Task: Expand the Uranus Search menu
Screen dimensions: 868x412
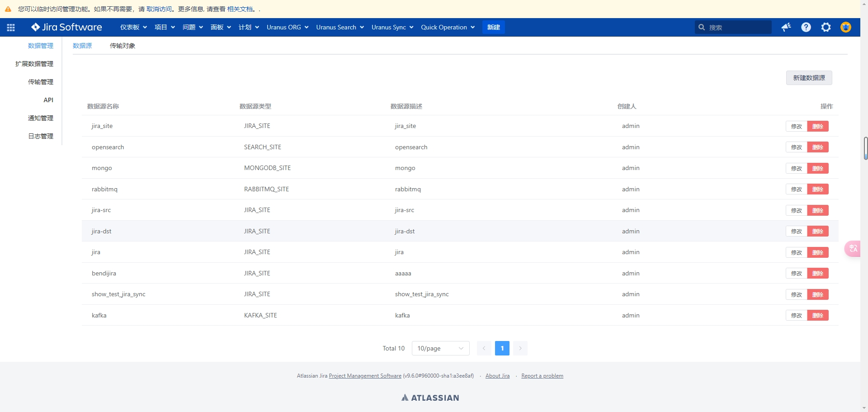Action: [340, 27]
